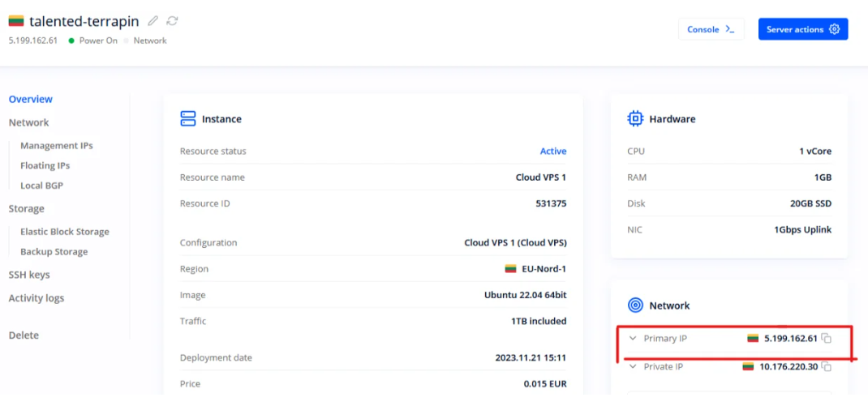View Activity logs in sidebar
Screen dimensions: 868x406
(x=37, y=298)
